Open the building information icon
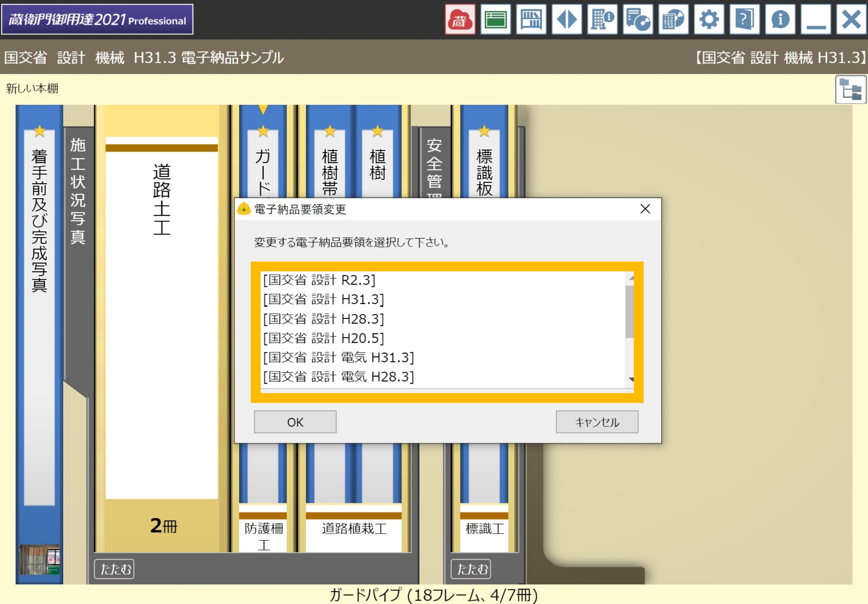868x604 pixels. coord(602,19)
